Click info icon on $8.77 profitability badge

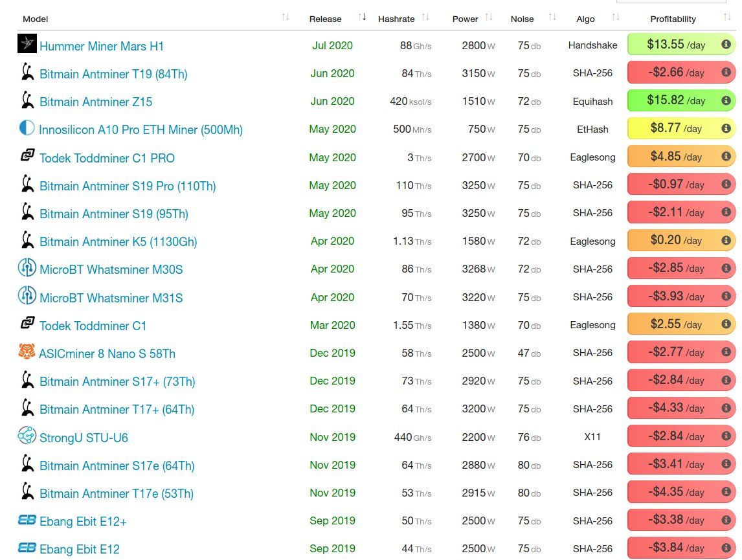coord(726,129)
